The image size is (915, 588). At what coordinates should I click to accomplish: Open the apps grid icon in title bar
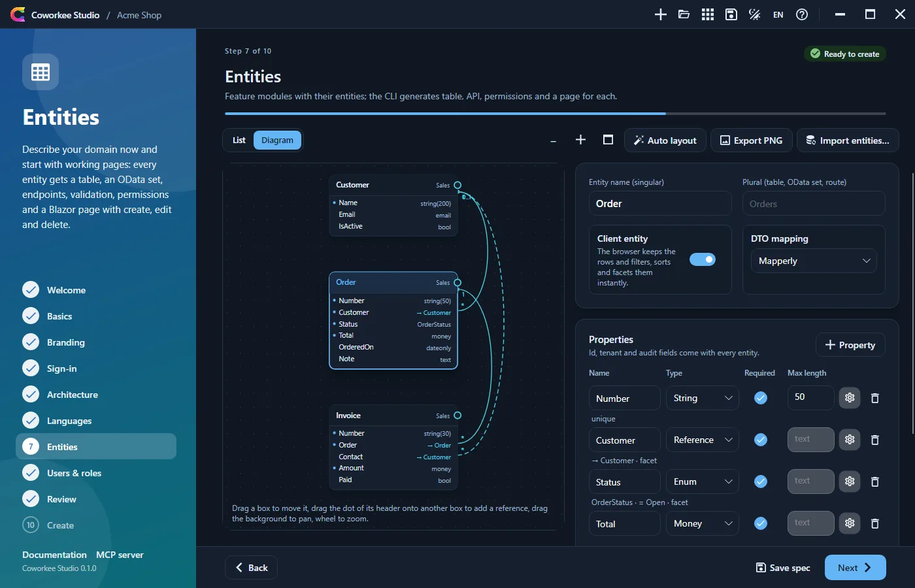(x=708, y=14)
